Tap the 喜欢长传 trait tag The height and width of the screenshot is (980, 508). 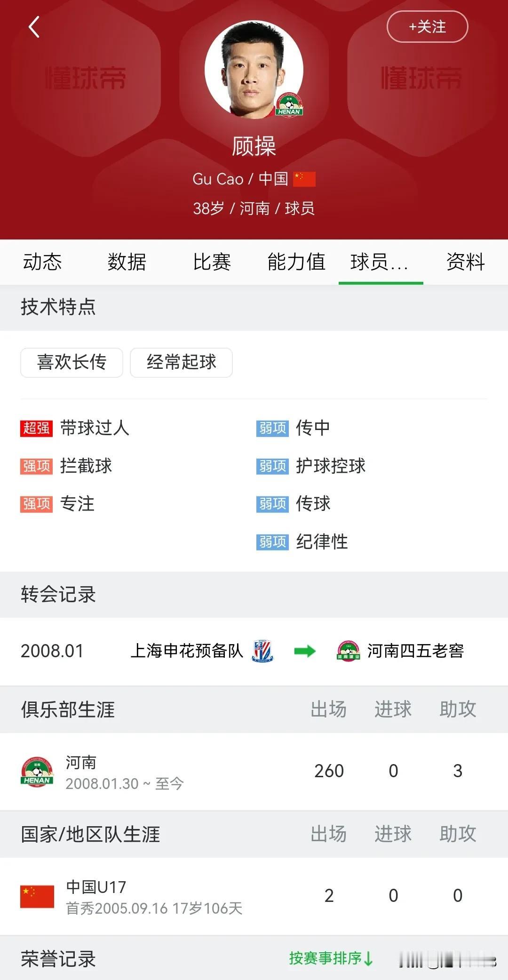[x=71, y=362]
